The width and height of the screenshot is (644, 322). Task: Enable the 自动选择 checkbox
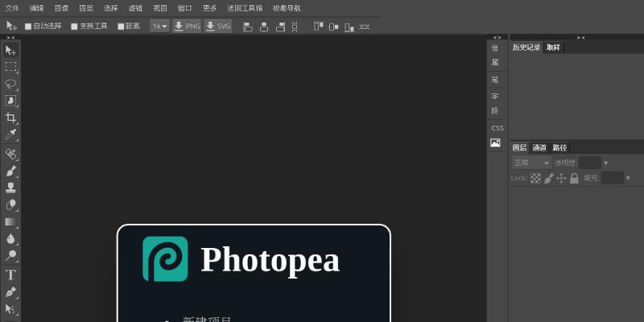click(28, 27)
